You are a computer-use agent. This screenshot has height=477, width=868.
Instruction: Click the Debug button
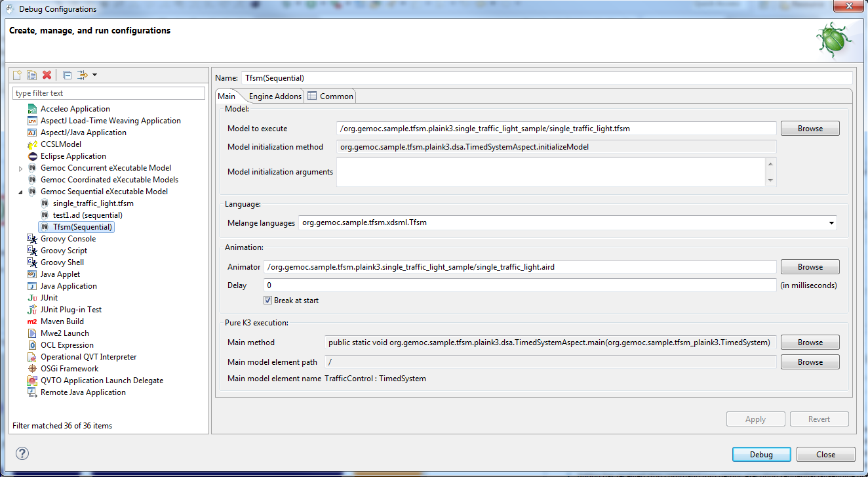click(x=761, y=455)
